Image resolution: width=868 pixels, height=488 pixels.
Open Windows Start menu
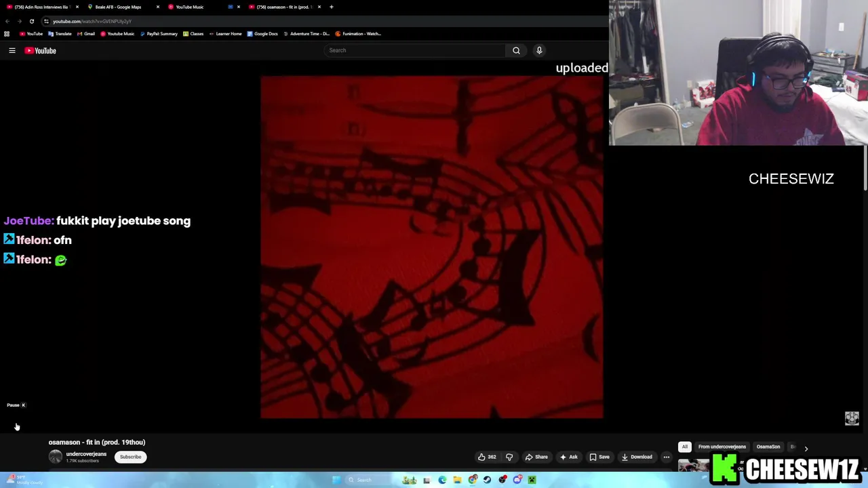pos(336,480)
